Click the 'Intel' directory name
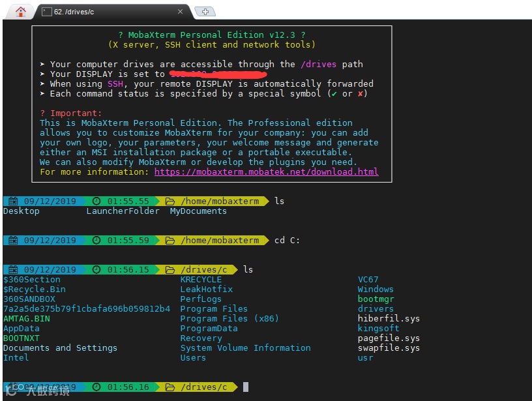The image size is (532, 401). point(16,358)
